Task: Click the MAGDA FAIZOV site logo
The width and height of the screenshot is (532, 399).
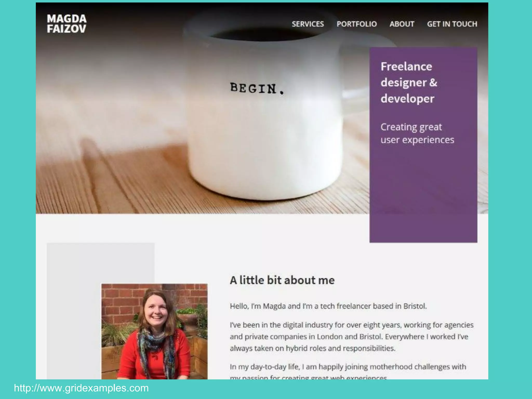Action: coord(66,24)
